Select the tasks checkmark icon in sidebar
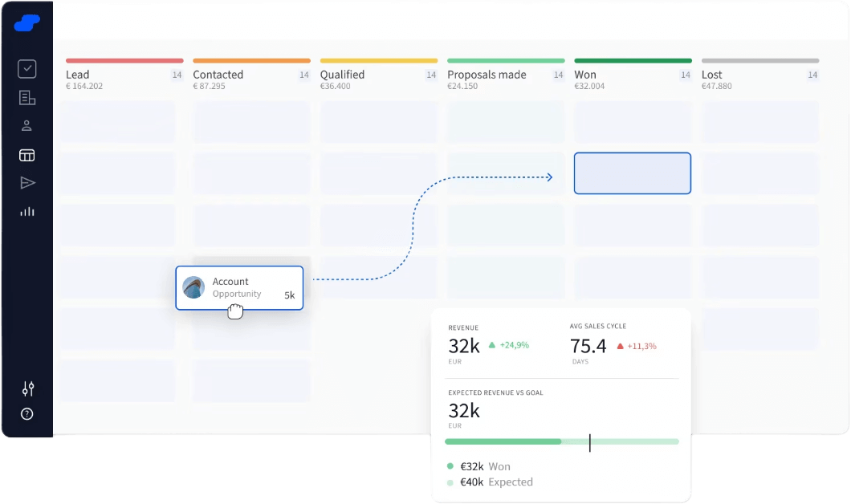Screen dimensions: 851x504 click(26, 69)
